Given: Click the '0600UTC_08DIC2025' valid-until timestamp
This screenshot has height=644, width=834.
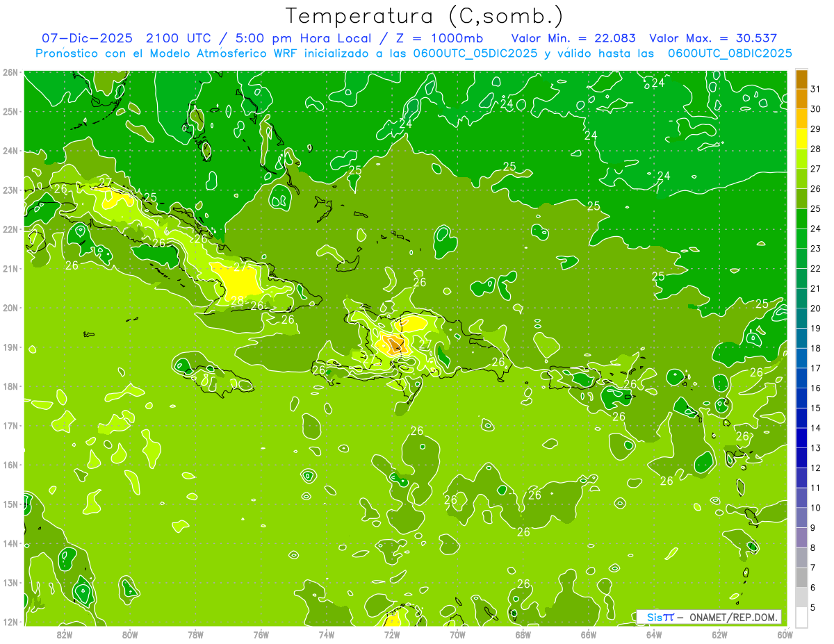Looking at the screenshot, I should click(730, 53).
